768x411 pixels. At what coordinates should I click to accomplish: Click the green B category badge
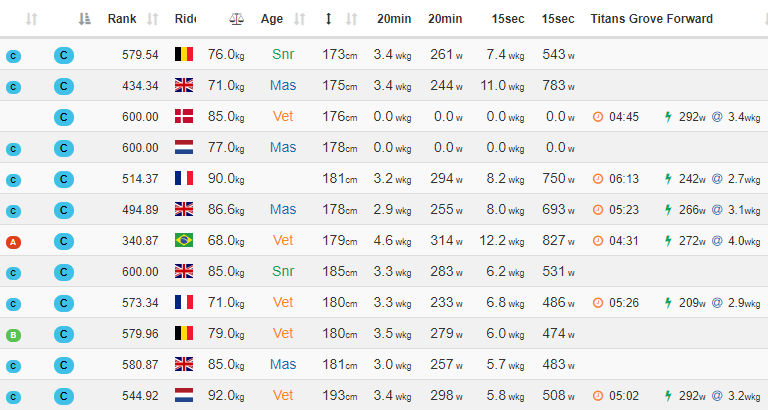13,335
